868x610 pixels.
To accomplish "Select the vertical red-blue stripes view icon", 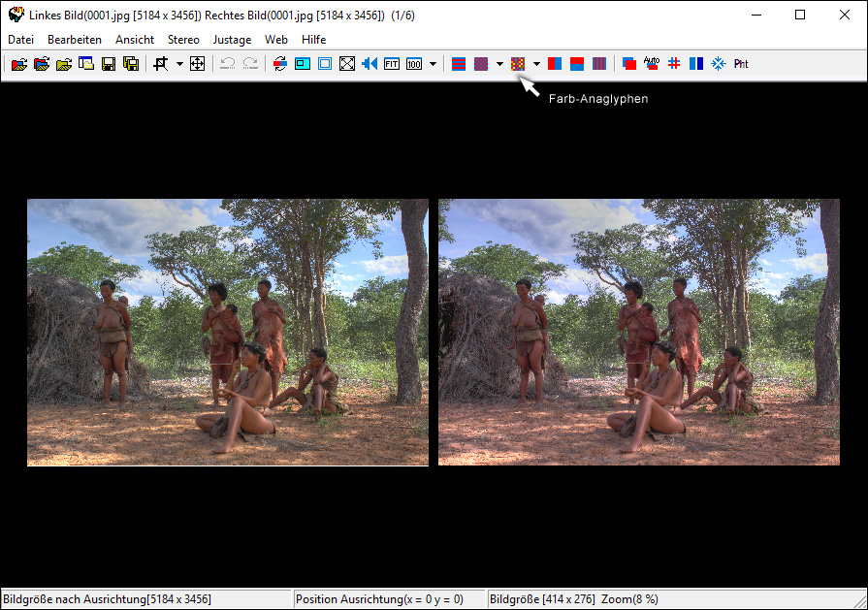I will click(599, 64).
